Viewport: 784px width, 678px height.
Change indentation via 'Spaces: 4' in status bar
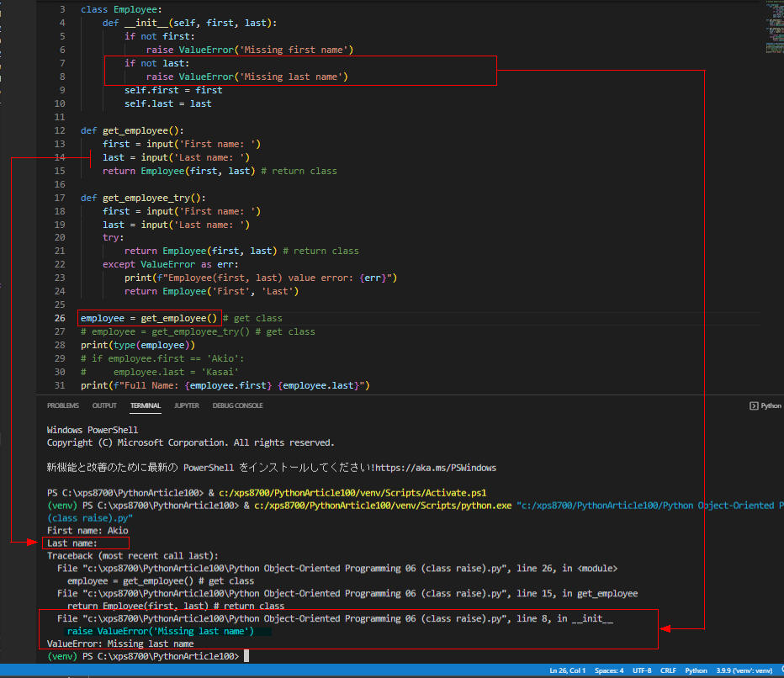click(609, 670)
